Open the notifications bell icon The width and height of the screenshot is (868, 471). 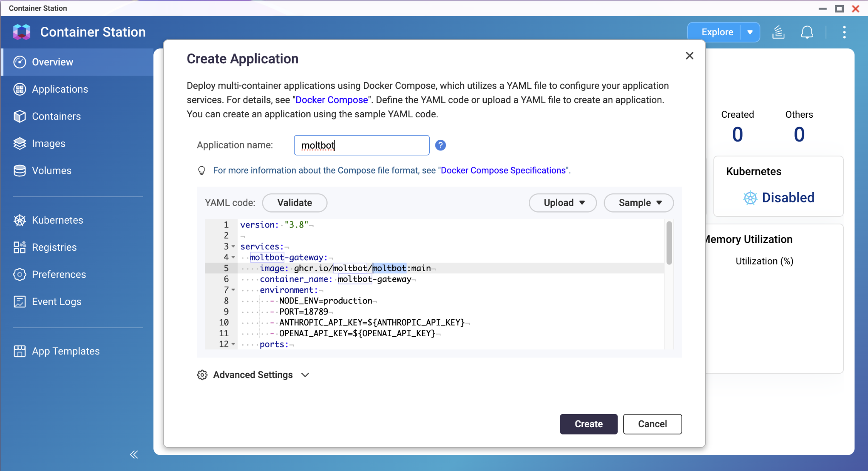(806, 32)
